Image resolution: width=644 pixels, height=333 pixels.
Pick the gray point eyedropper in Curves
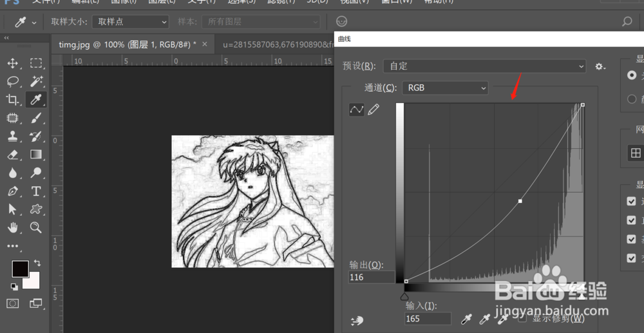[x=485, y=319]
